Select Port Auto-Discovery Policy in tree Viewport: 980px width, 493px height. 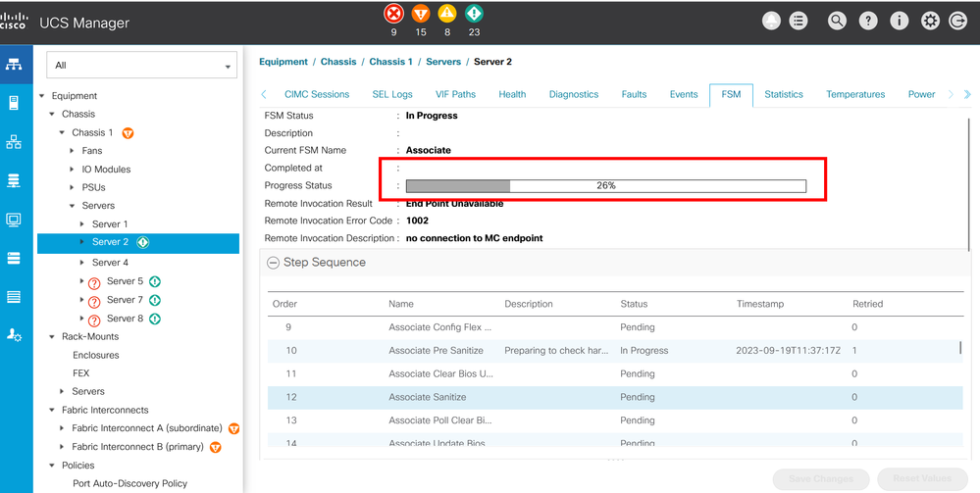130,483
